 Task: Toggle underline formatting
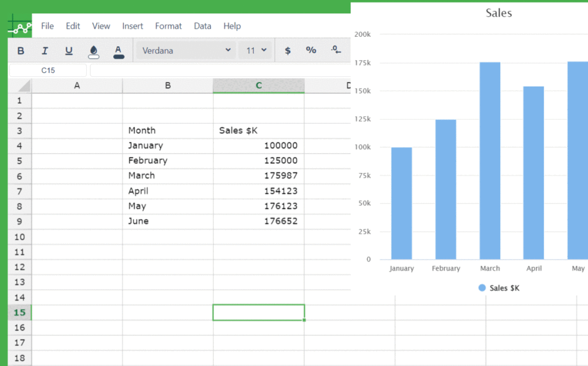(x=68, y=50)
